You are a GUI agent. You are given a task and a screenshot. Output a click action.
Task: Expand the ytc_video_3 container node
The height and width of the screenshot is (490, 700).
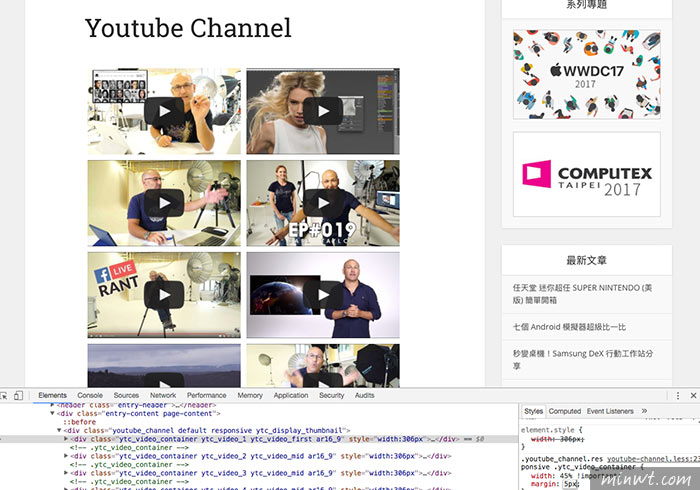pyautogui.click(x=66, y=473)
